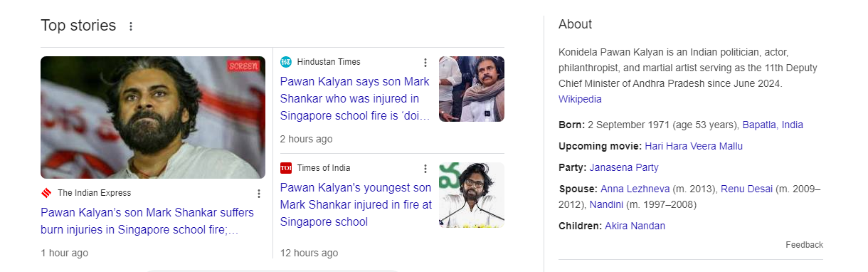Viewport: 868px width, 272px height.
Task: Open Hindustan Times story thumbnail
Action: pos(472,89)
